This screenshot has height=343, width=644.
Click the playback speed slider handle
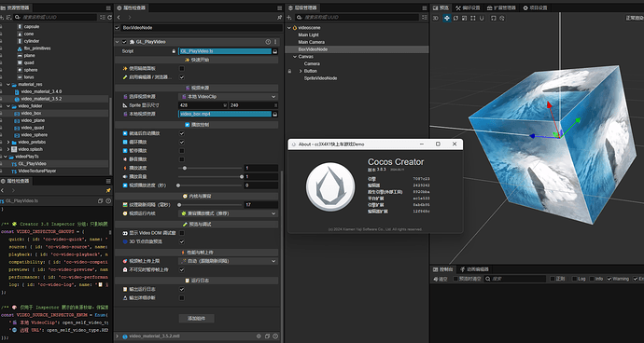[185, 168]
